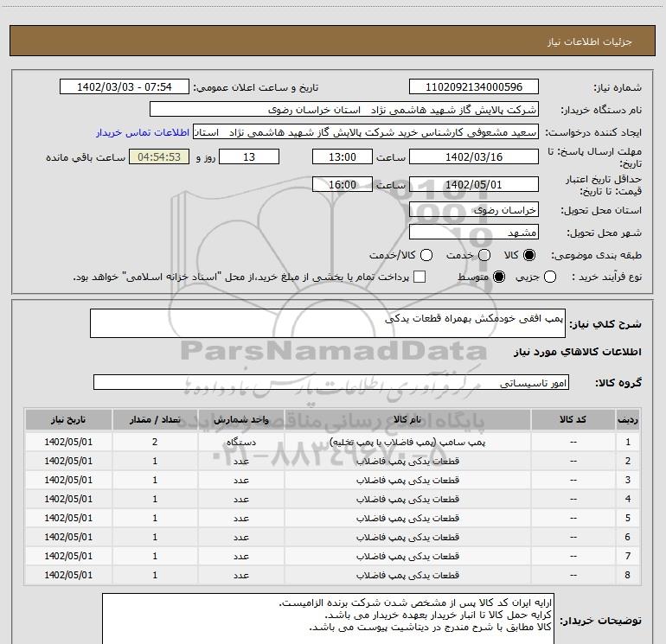The image size is (666, 644).
Task: Select the خدمت radio button
Action: pos(484,255)
